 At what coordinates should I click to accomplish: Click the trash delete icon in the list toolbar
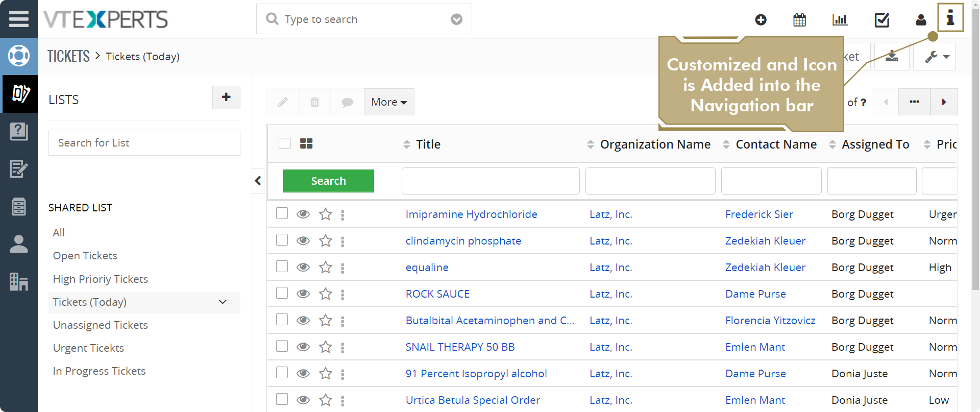pos(315,102)
